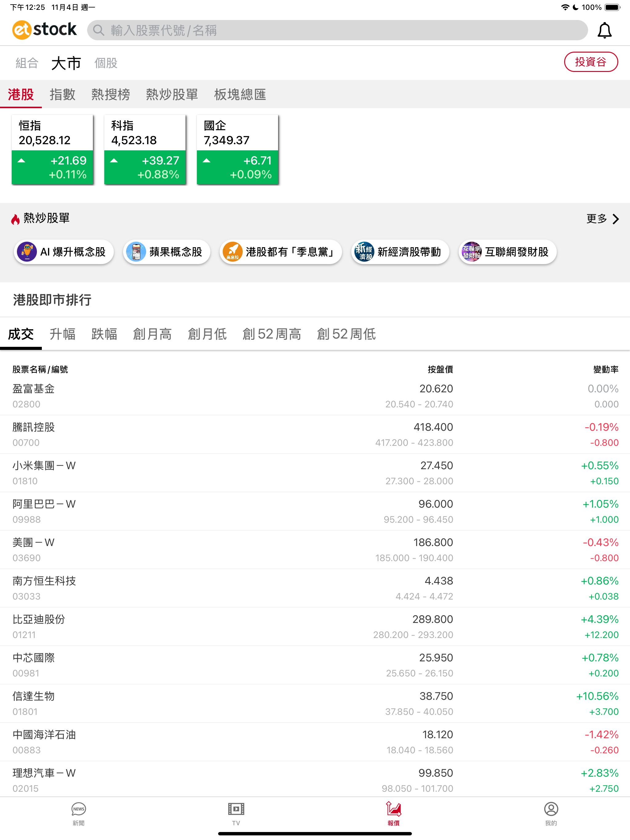Tap the 按盤價 column header

[440, 370]
